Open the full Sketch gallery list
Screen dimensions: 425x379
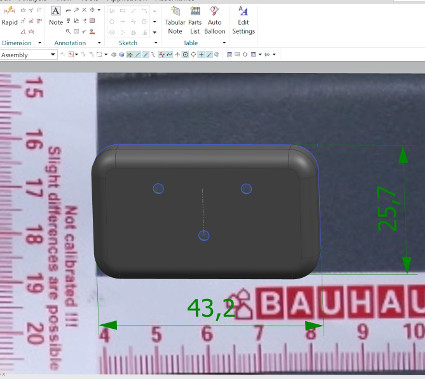pos(155,32)
